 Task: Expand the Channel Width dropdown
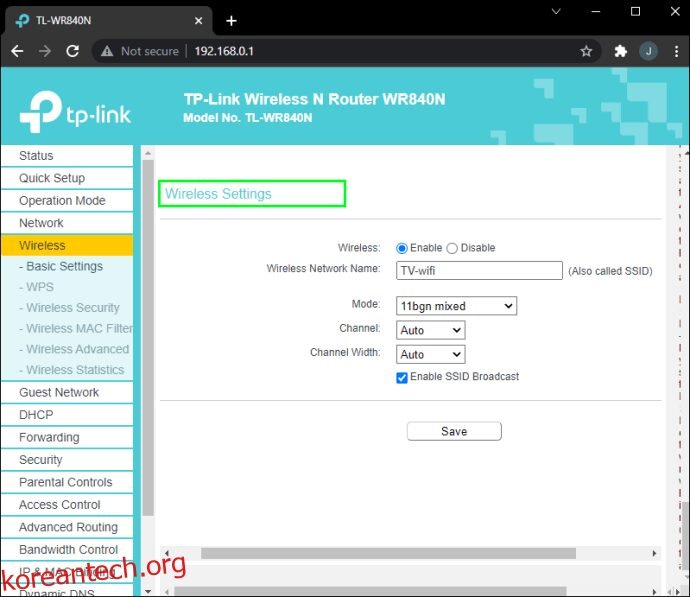coord(430,354)
